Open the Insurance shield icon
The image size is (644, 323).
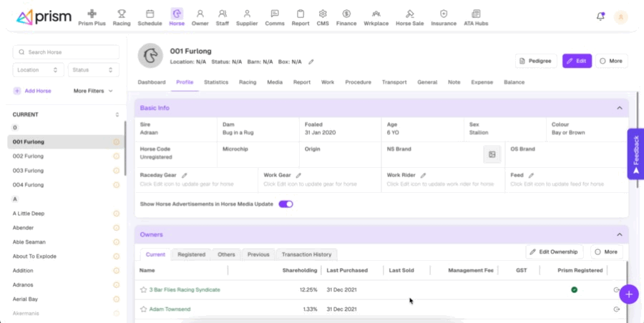click(x=444, y=16)
